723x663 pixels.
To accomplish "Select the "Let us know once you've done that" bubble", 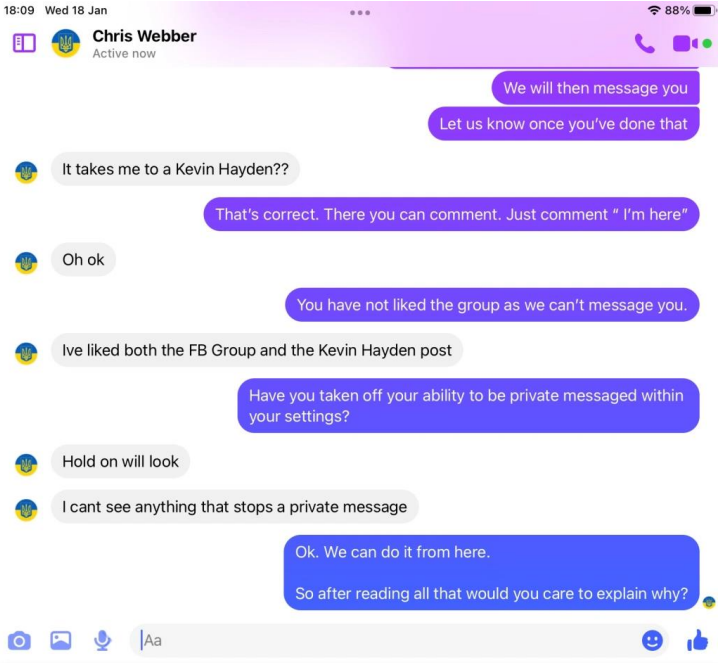I will click(x=563, y=124).
